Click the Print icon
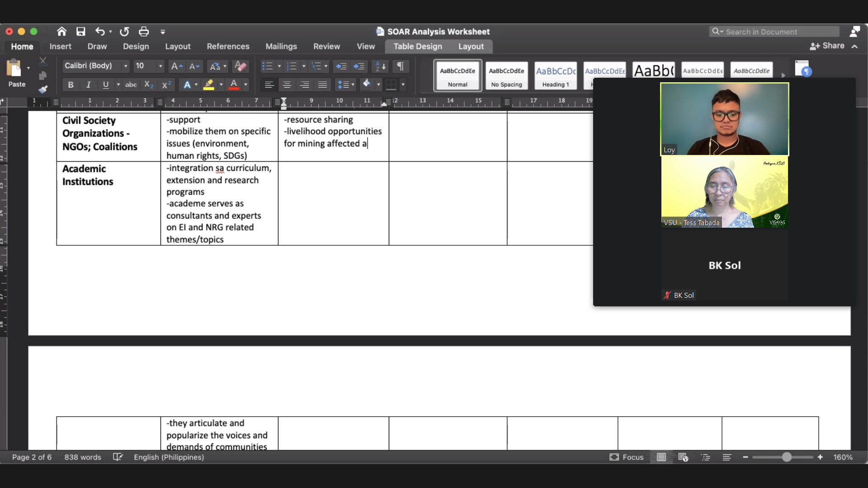This screenshot has width=868, height=488. point(144,32)
